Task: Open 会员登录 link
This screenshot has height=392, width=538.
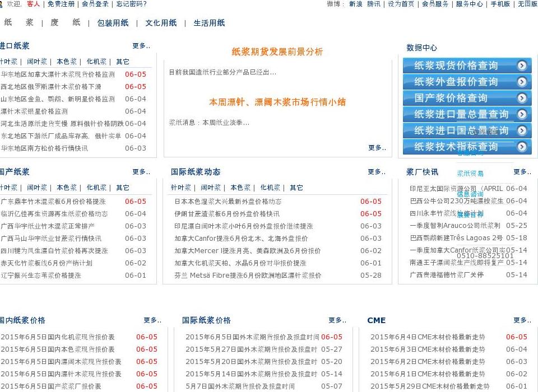Action: (x=95, y=4)
